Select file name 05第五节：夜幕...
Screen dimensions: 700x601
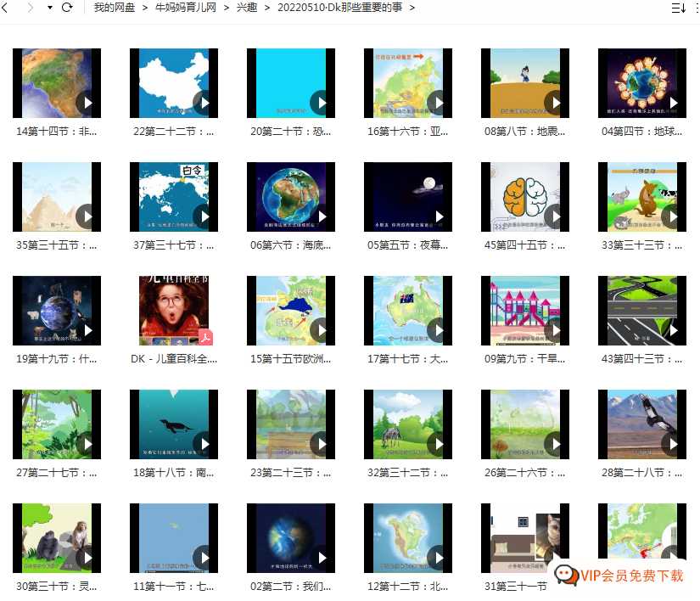coord(407,245)
